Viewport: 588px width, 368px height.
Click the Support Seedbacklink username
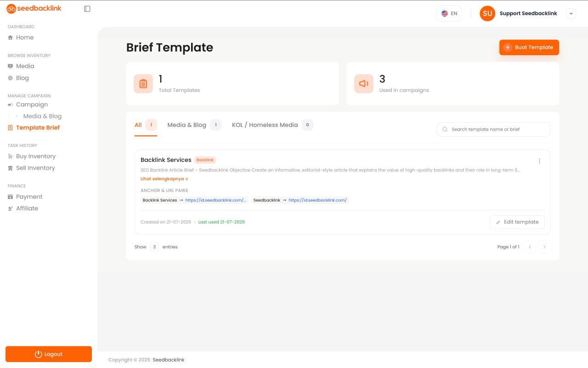528,13
